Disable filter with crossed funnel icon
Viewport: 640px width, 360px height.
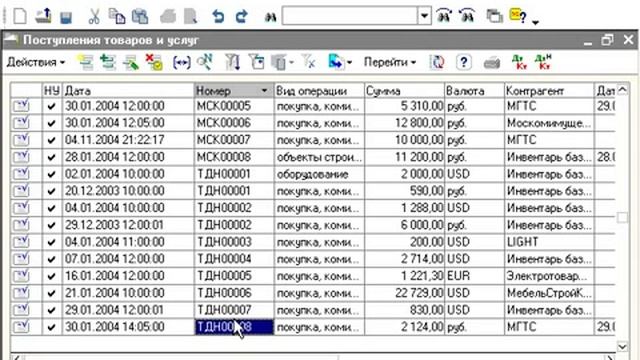coord(308,62)
